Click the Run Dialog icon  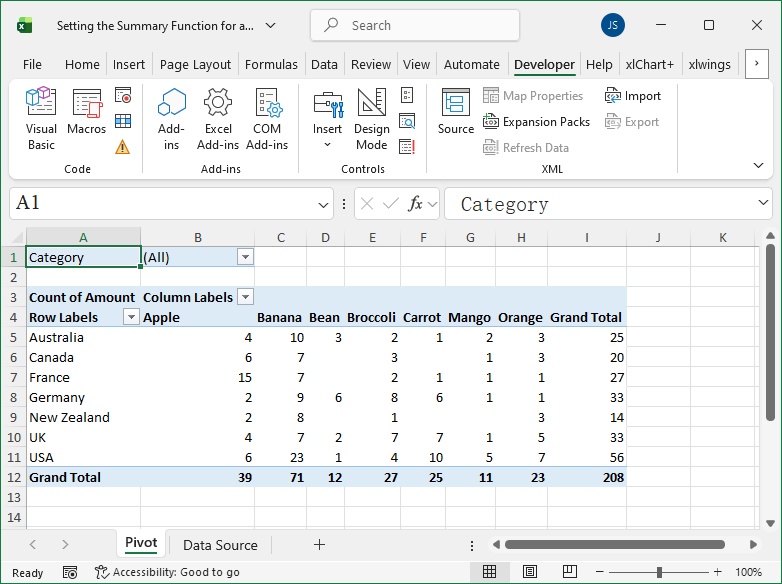click(x=407, y=147)
